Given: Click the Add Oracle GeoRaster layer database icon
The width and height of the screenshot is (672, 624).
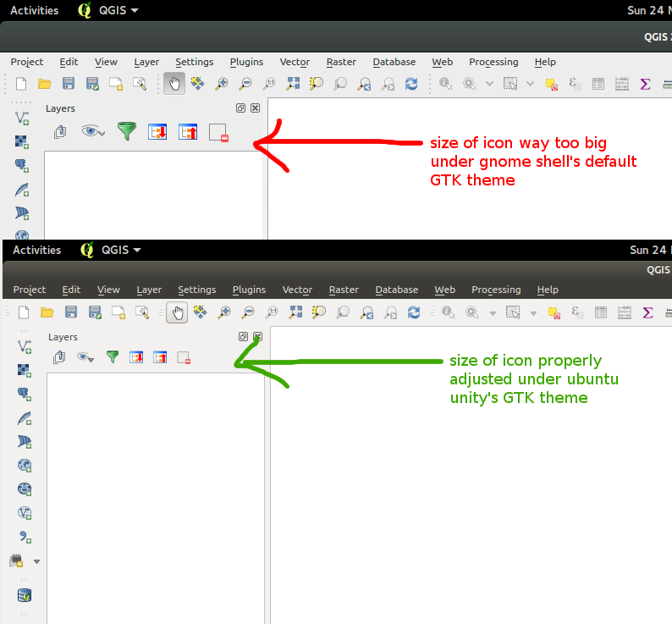Looking at the screenshot, I should (25, 595).
